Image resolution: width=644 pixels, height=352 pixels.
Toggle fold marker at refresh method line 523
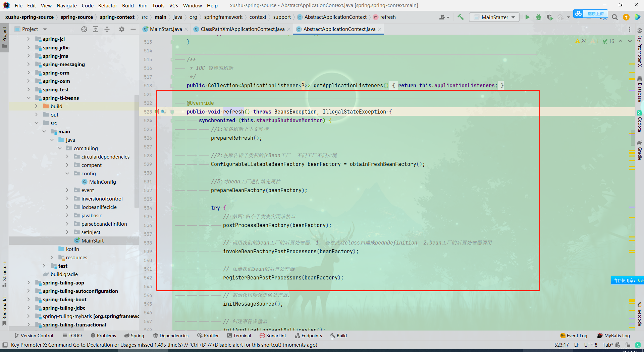click(172, 112)
